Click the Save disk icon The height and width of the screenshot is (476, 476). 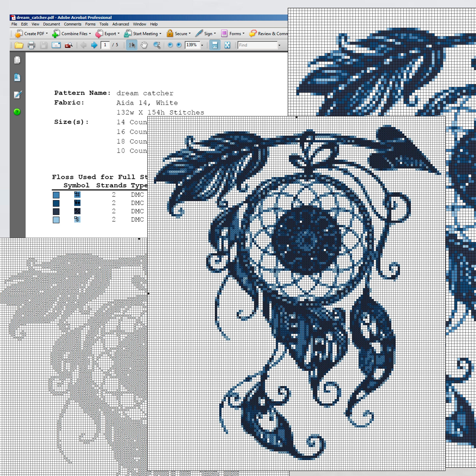point(44,45)
